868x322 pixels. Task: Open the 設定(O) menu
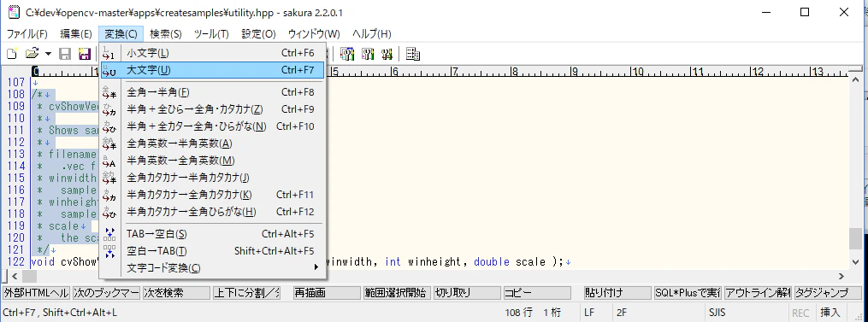click(x=258, y=34)
